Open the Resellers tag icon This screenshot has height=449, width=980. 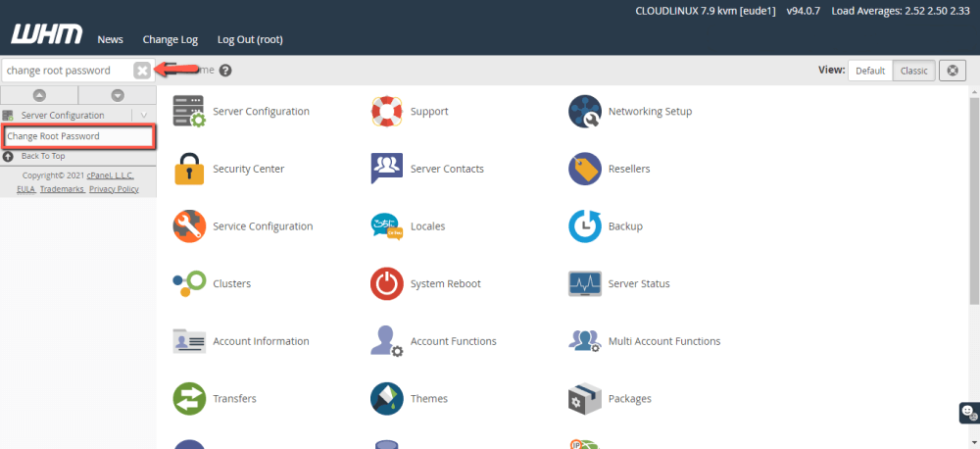pyautogui.click(x=584, y=169)
